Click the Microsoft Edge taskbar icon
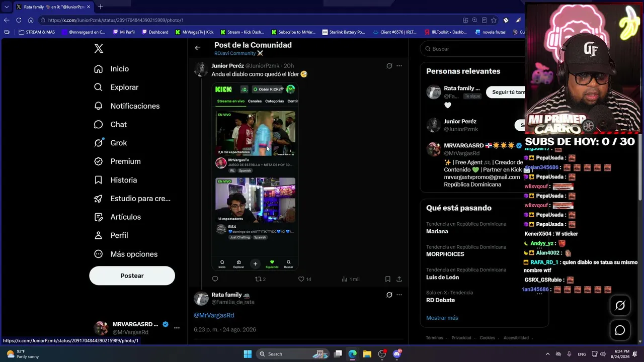The image size is (644, 362). [353, 354]
